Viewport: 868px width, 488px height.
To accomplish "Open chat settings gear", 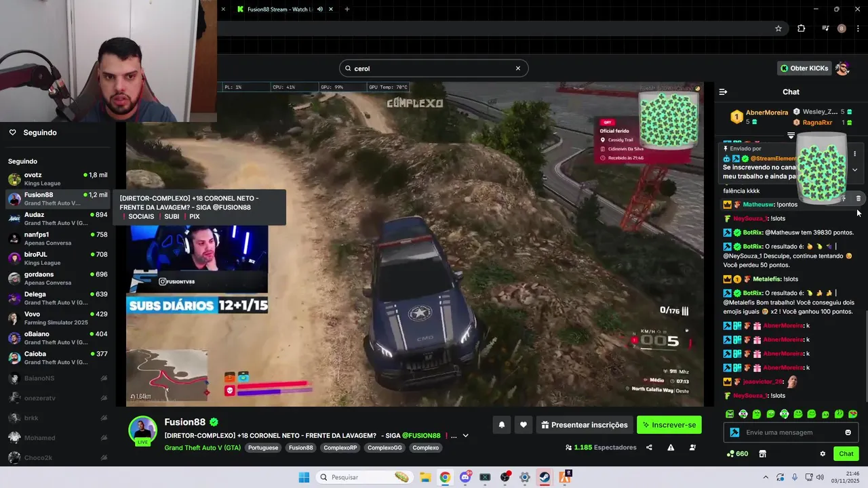I will (x=823, y=453).
